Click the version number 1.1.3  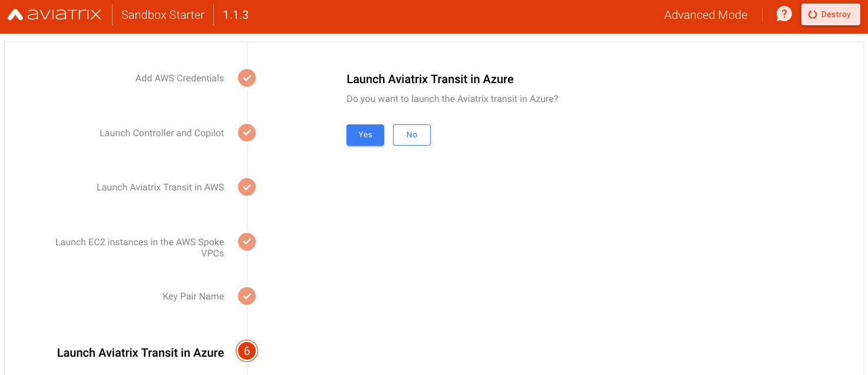click(x=236, y=15)
